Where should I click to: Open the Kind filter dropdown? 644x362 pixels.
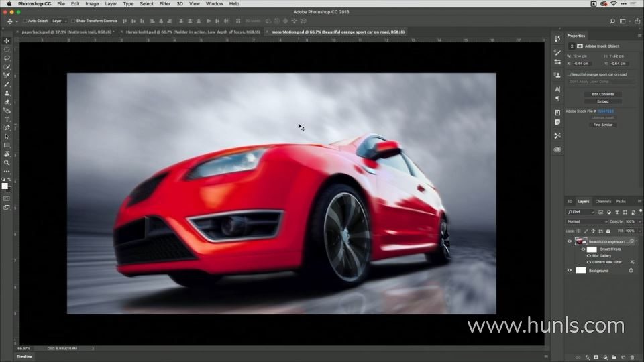[x=580, y=213]
